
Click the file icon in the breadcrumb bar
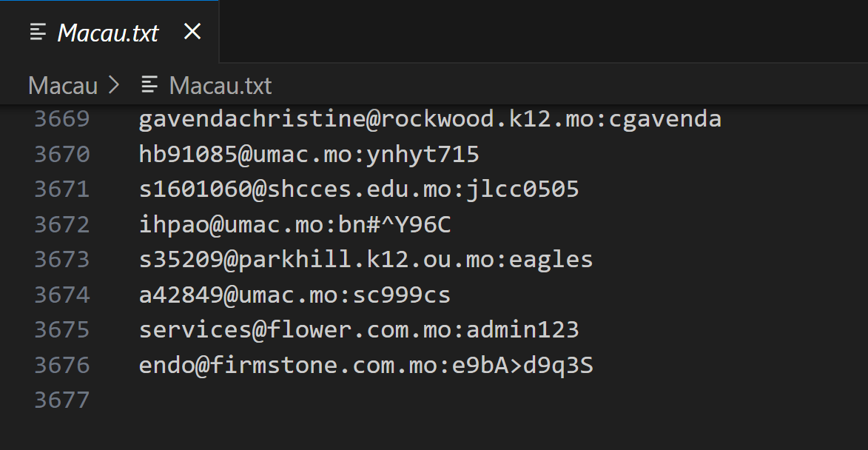[150, 86]
